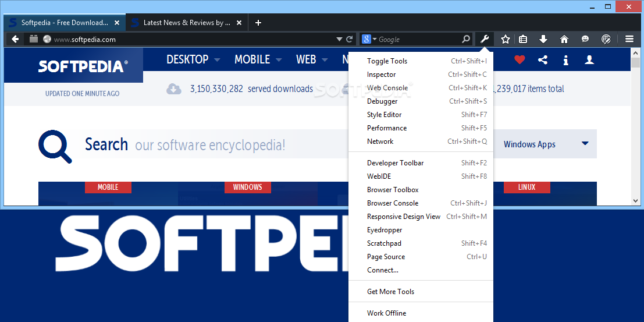The height and width of the screenshot is (322, 644).
Task: Open Style Editor menu item
Action: click(421, 114)
